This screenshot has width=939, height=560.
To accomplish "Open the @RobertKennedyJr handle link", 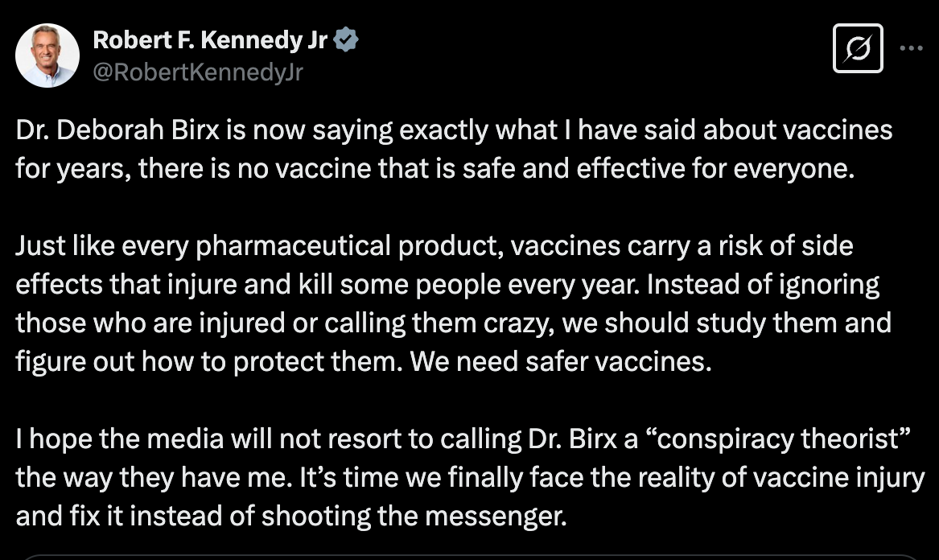I will point(198,72).
